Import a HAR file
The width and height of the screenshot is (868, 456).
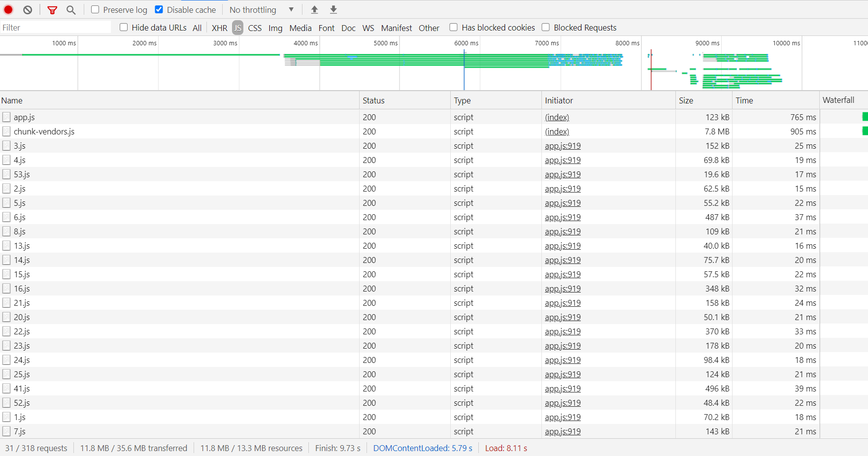(314, 9)
